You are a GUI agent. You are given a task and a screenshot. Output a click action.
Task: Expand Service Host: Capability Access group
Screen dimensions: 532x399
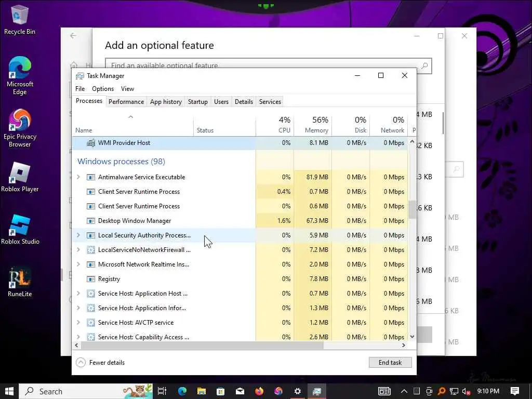tap(78, 337)
